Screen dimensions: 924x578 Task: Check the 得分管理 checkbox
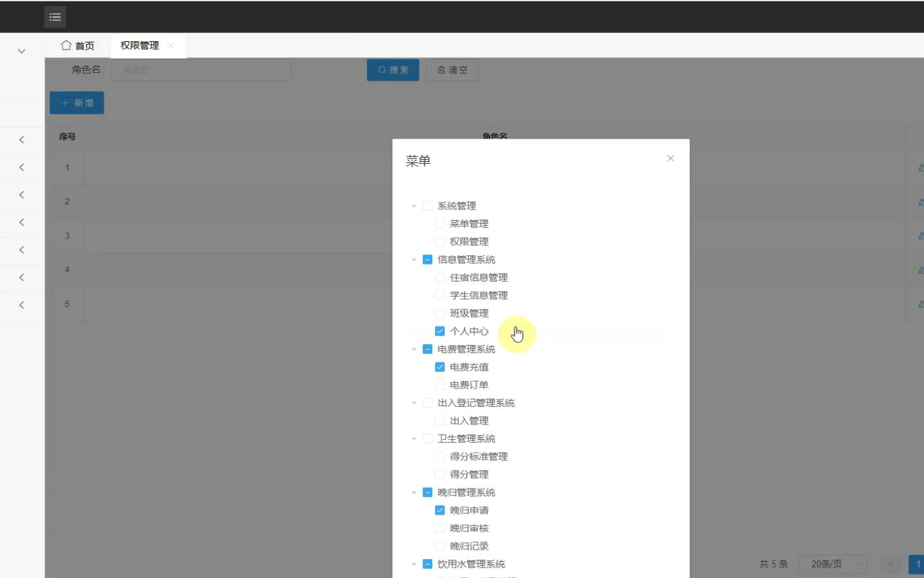(440, 474)
